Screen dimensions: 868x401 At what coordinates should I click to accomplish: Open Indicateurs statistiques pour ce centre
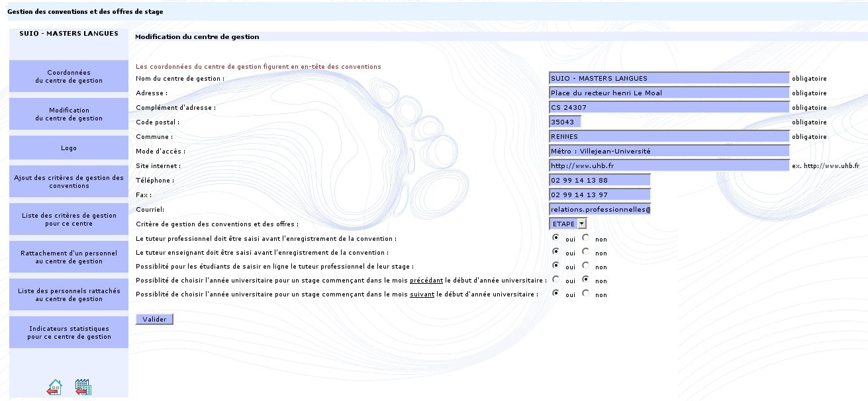[x=69, y=332]
